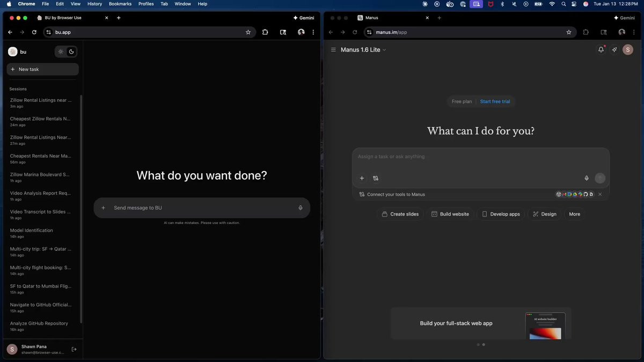Open the Manus tools connector icon
The height and width of the screenshot is (362, 644).
(376, 178)
